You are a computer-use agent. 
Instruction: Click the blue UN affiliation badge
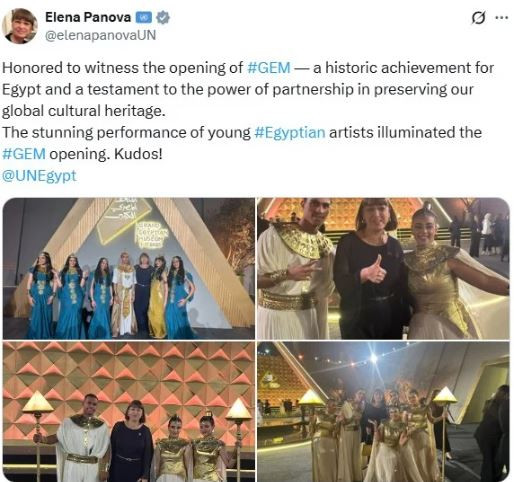[143, 18]
